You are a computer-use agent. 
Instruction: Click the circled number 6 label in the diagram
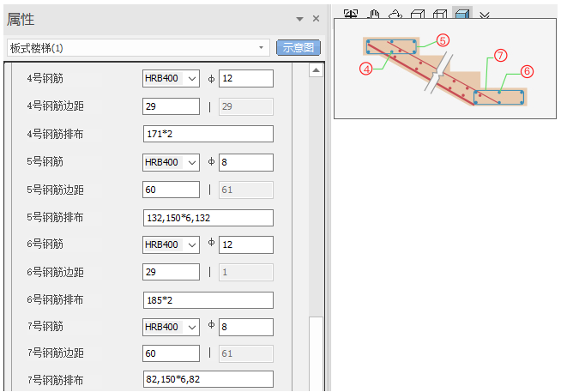[527, 71]
